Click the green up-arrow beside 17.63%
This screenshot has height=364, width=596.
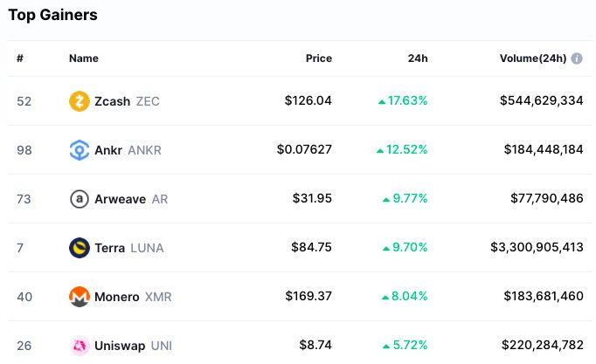point(382,101)
